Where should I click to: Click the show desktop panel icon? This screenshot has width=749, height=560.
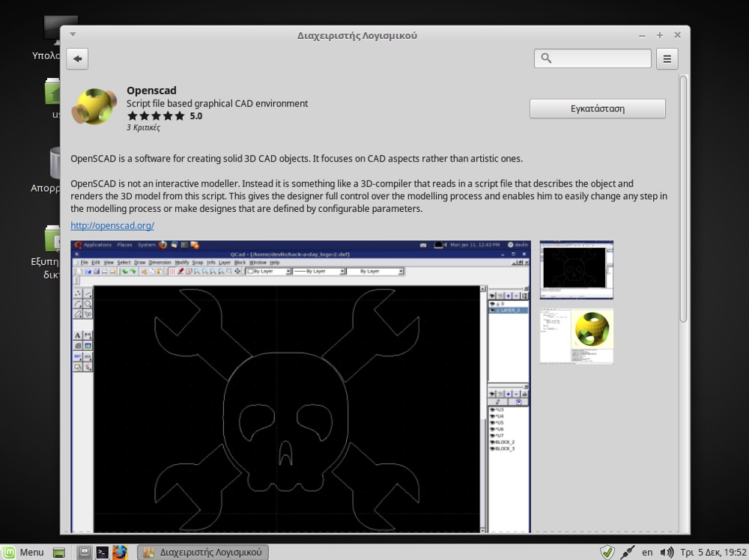tap(58, 553)
